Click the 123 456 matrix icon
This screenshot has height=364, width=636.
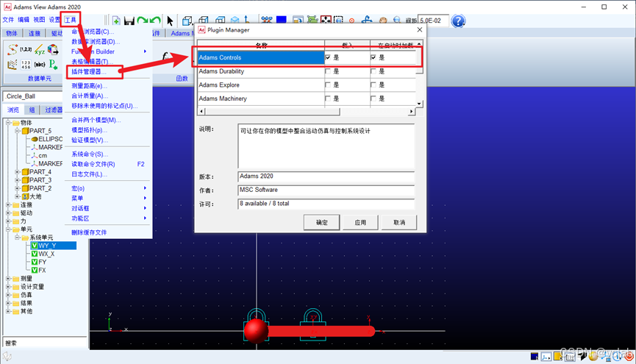[x=26, y=65]
